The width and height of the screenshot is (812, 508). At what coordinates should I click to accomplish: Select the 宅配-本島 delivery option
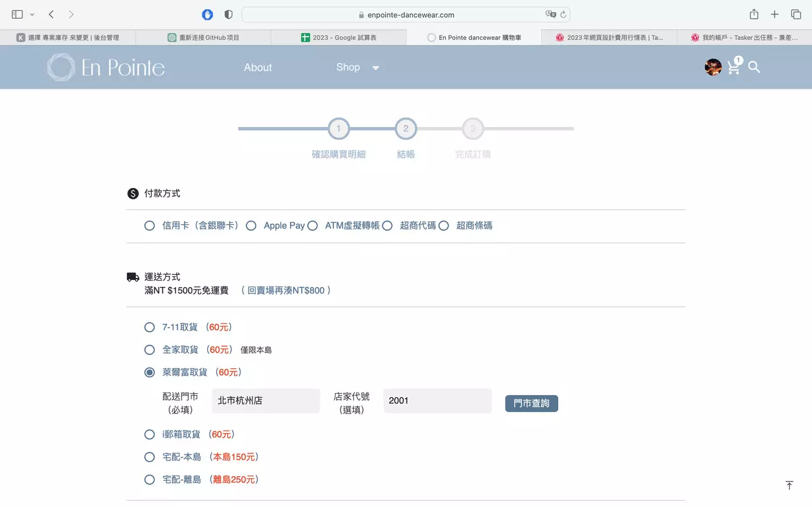pyautogui.click(x=149, y=457)
